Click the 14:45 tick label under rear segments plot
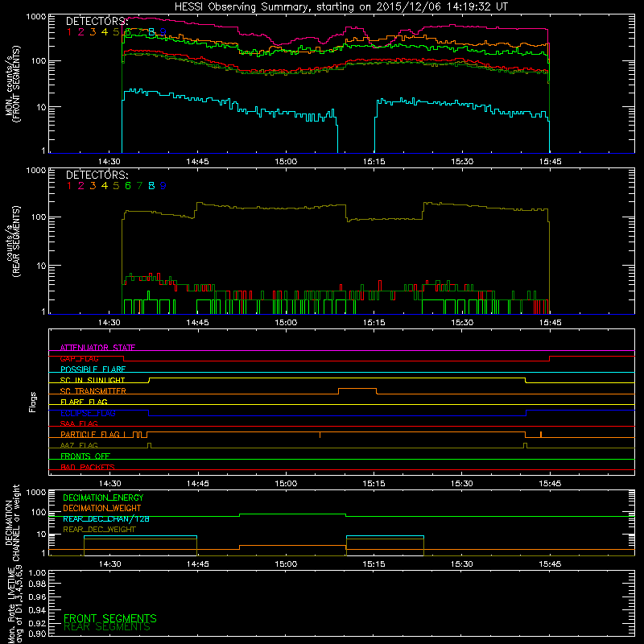644x644 pixels. coord(197,323)
